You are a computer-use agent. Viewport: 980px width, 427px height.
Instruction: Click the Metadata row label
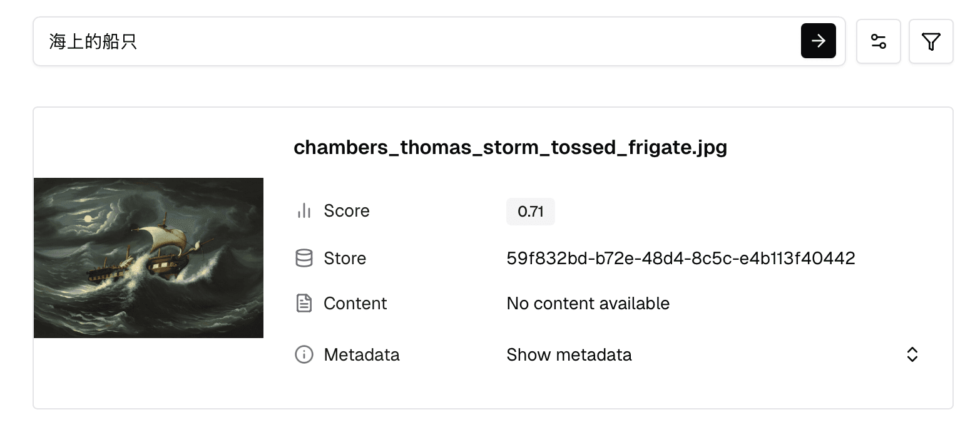[361, 355]
